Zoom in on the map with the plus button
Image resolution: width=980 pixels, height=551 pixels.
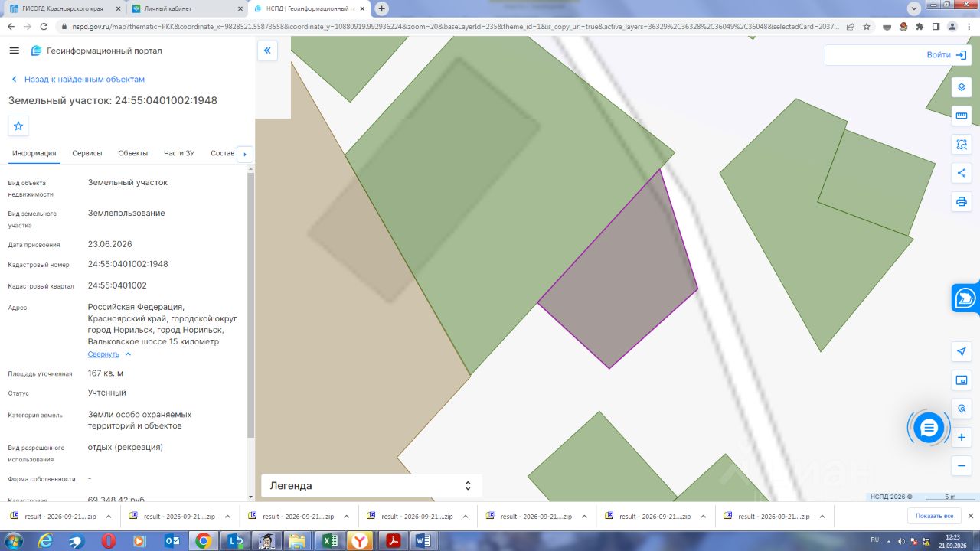pyautogui.click(x=962, y=437)
